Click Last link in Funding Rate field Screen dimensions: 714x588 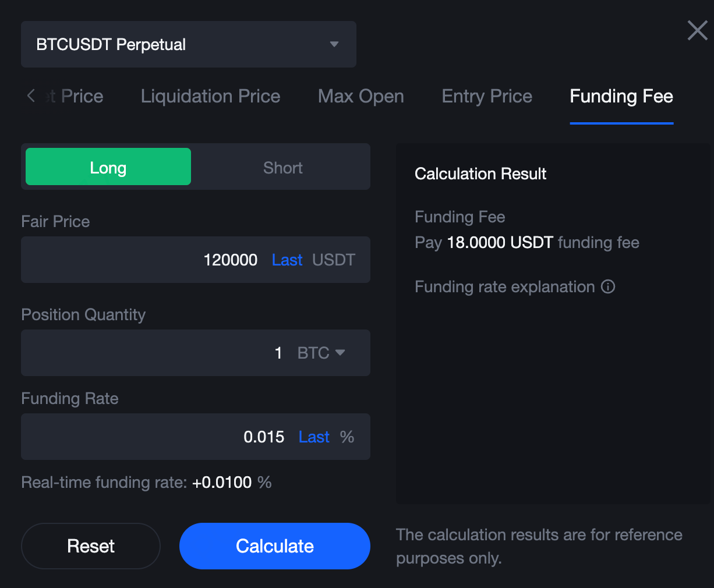(314, 437)
